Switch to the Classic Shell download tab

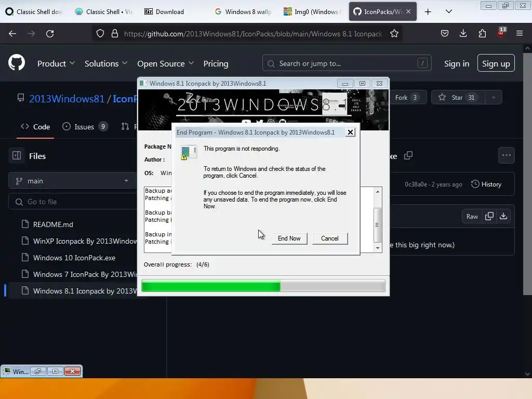[35, 12]
